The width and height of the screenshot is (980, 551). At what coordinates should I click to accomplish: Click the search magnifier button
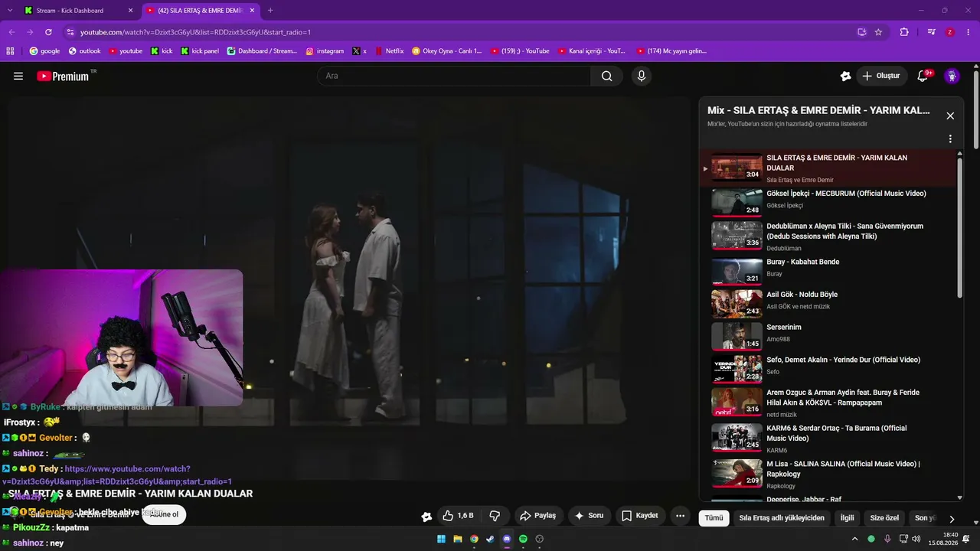click(606, 76)
